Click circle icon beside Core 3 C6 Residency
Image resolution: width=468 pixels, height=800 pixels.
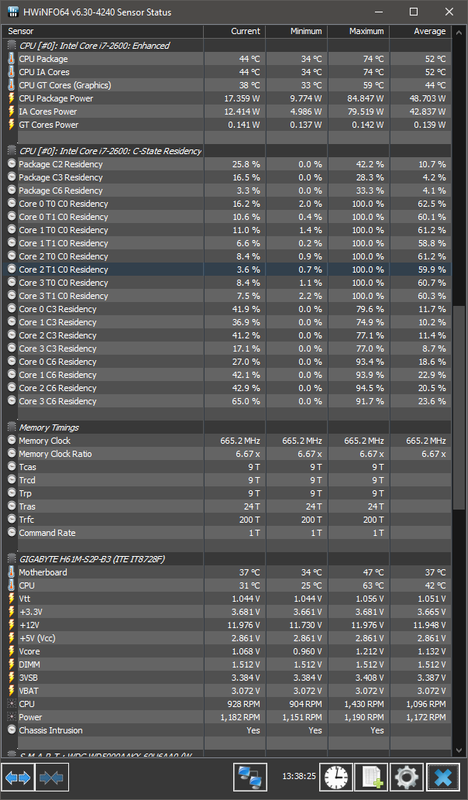[x=12, y=401]
